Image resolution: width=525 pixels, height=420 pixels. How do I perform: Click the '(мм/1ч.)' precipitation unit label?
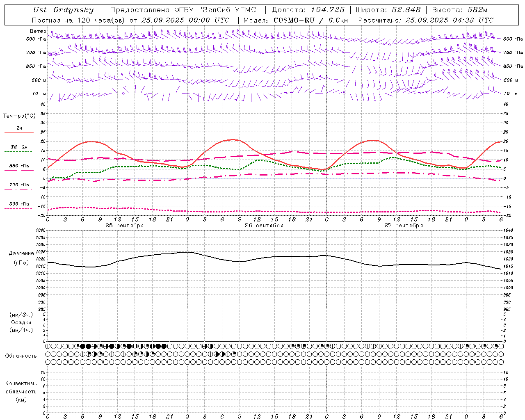pos(21,330)
